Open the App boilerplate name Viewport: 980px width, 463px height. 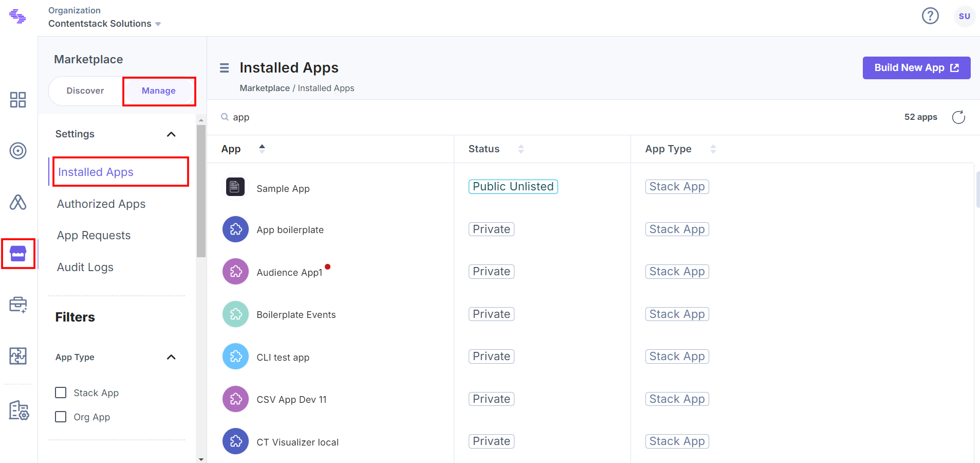(290, 230)
